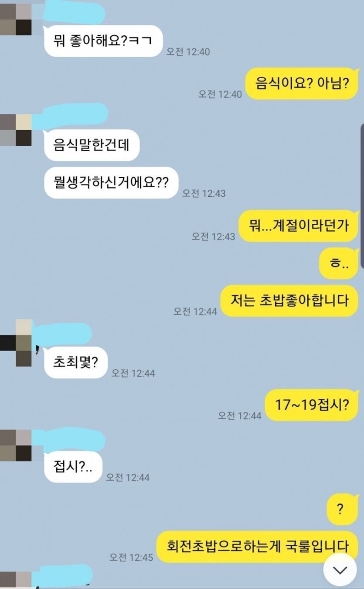The width and height of the screenshot is (364, 589).
Task: Select the yellow '?' message bubble
Action: pyautogui.click(x=342, y=509)
